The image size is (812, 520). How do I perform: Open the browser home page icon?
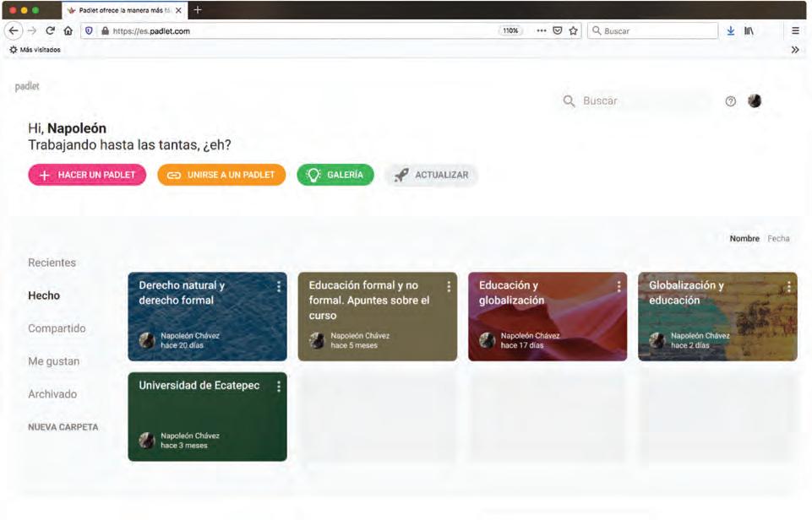[x=68, y=30]
